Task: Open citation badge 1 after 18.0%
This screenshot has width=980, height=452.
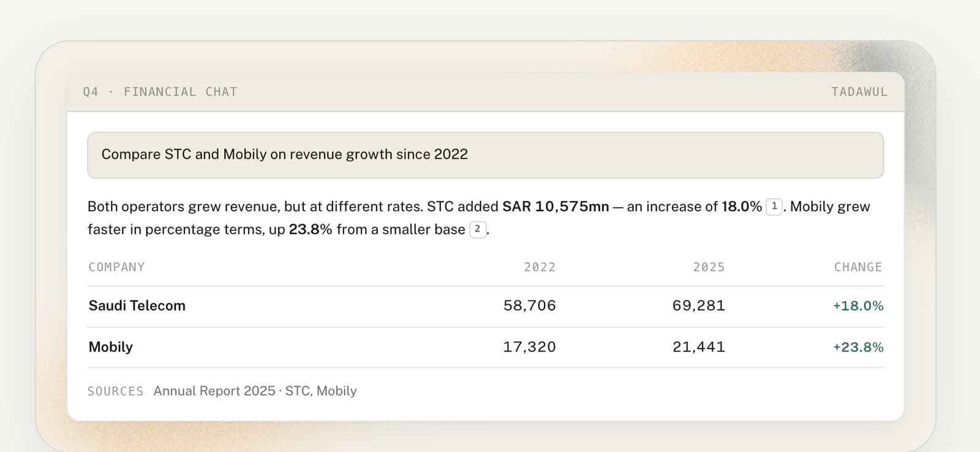Action: [x=774, y=206]
